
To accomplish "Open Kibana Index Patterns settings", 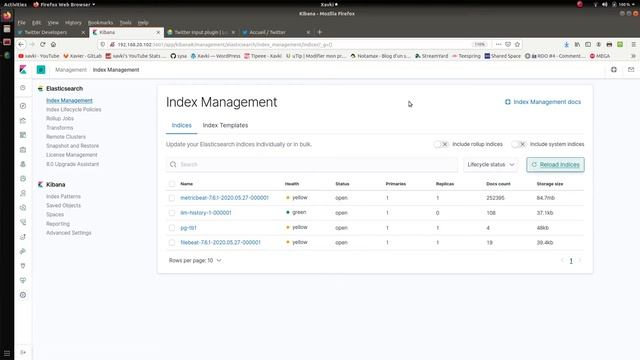I will pyautogui.click(x=63, y=196).
